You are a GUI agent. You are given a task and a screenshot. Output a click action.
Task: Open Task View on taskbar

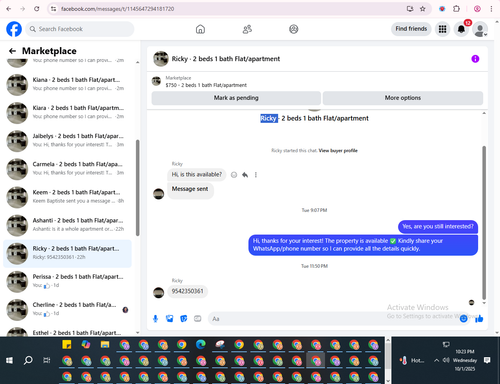[x=47, y=360]
